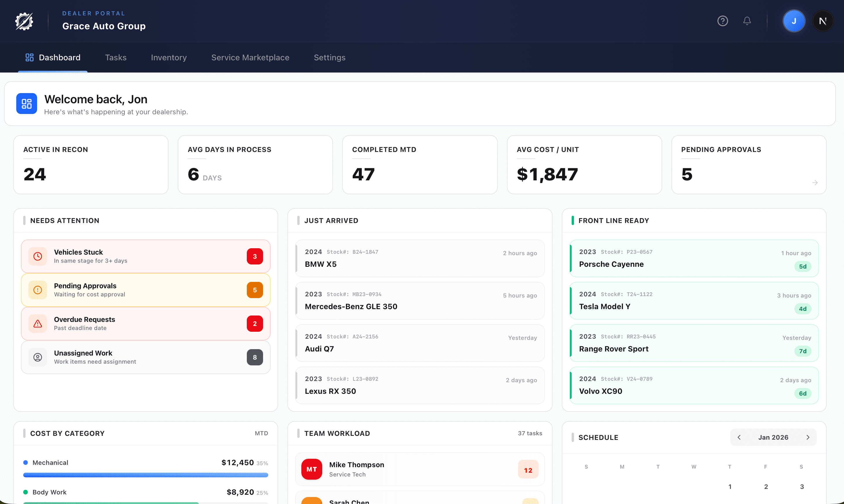
Task: Click the black N avatar icon
Action: coord(823,21)
